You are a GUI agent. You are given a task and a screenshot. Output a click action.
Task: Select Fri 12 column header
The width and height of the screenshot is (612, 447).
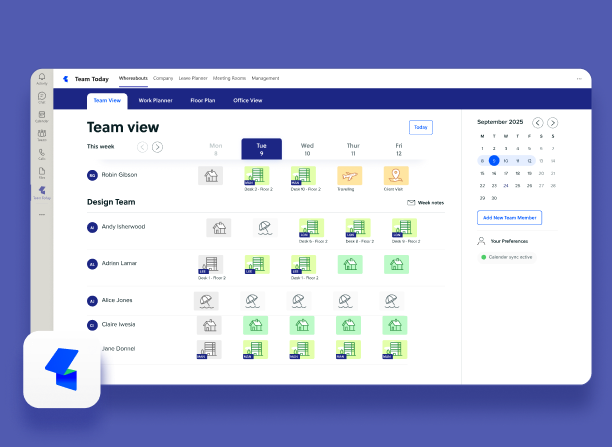(399, 149)
